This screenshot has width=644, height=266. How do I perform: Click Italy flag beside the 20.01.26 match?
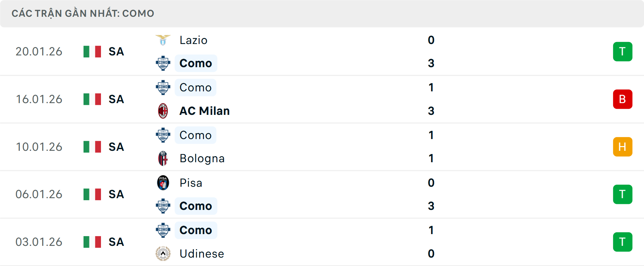(x=92, y=52)
